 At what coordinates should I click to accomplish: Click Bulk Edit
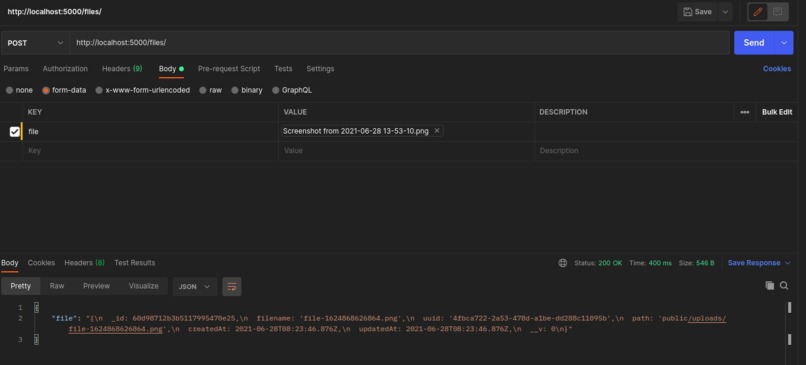click(x=777, y=112)
